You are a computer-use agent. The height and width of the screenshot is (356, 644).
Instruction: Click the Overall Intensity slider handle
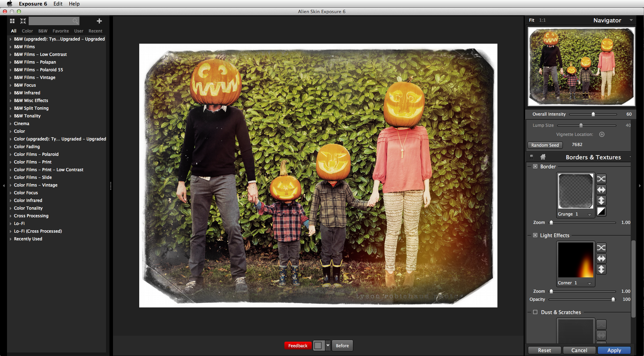pyautogui.click(x=593, y=114)
